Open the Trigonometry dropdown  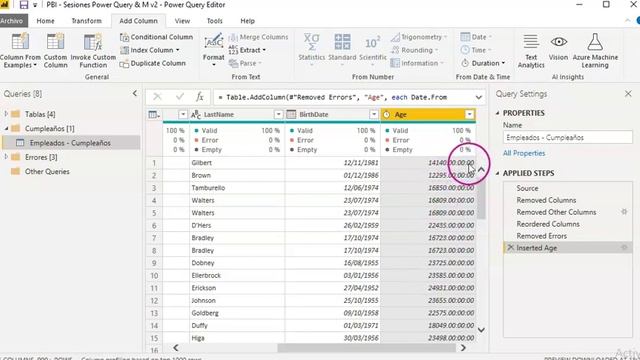pyautogui.click(x=419, y=37)
